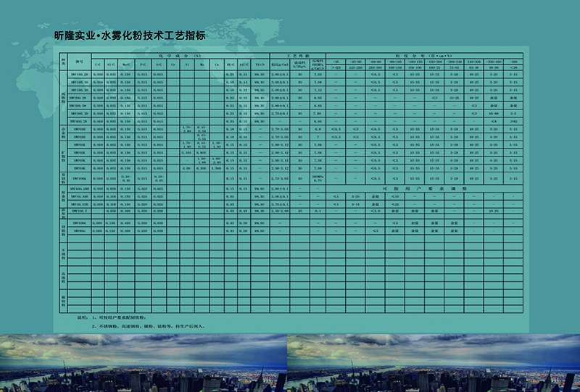
Task: Select the <38 particle size header
Action: [x=513, y=67]
